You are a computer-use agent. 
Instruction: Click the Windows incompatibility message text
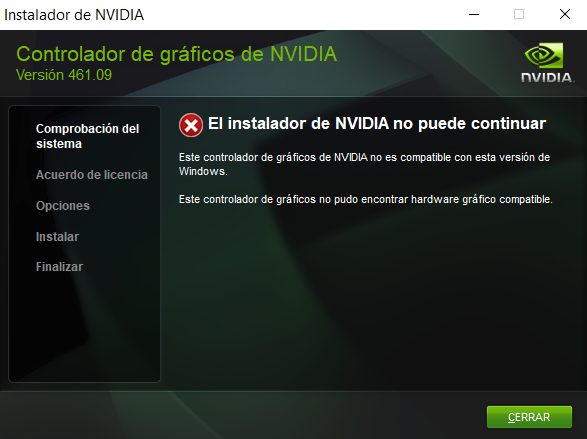pyautogui.click(x=364, y=164)
